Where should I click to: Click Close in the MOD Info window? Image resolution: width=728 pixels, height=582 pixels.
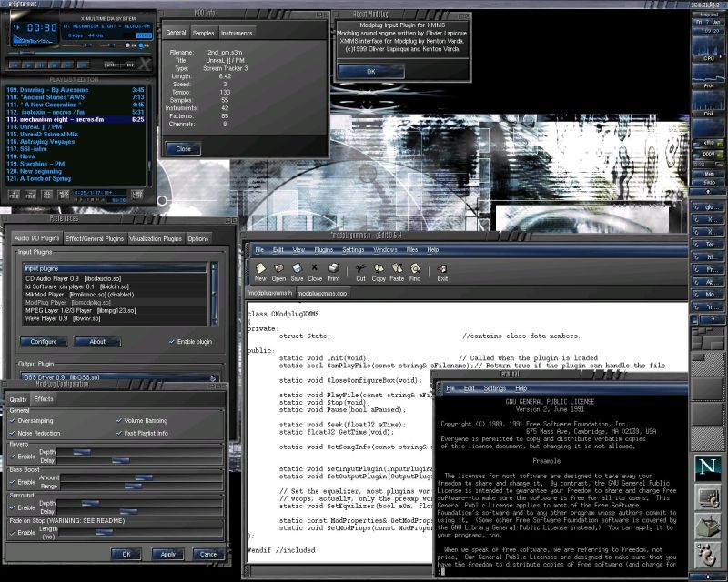pyautogui.click(x=184, y=149)
